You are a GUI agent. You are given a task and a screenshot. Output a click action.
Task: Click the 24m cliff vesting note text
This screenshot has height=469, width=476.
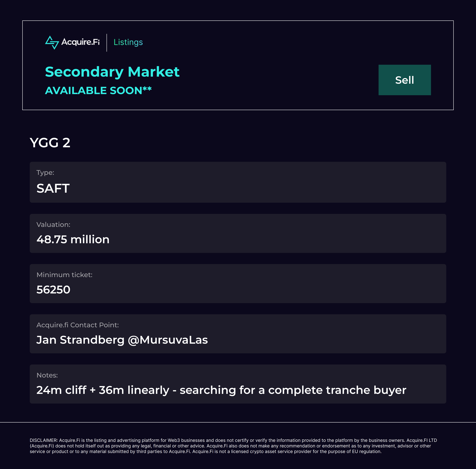tap(221, 390)
